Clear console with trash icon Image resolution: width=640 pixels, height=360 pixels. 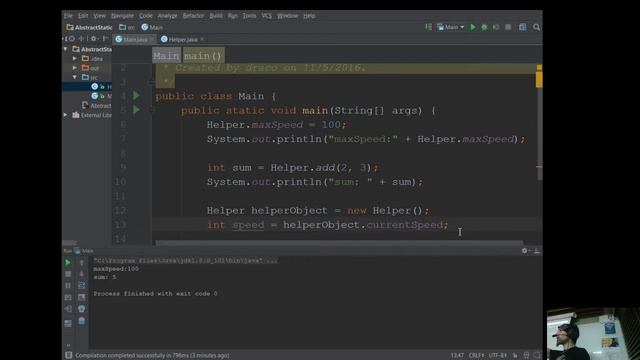(x=82, y=321)
